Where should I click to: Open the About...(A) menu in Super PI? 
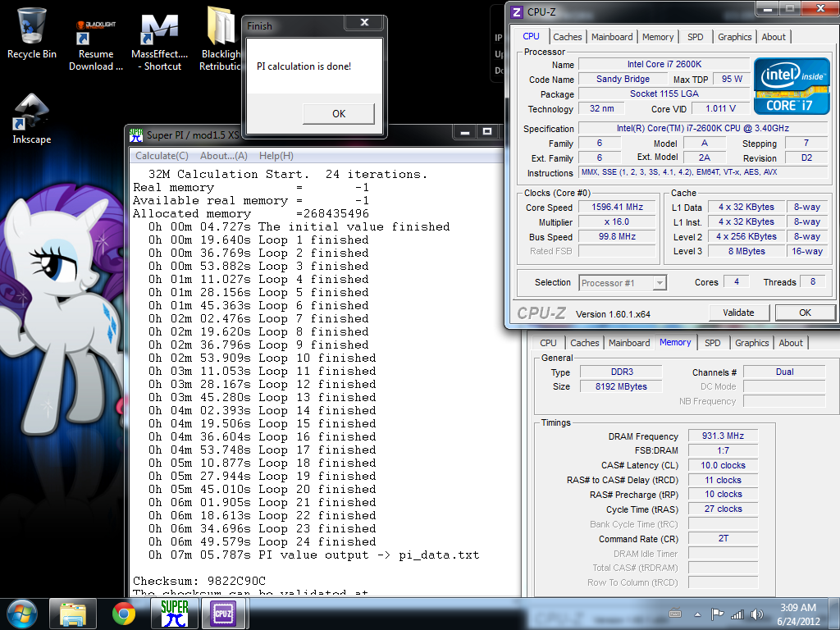224,156
